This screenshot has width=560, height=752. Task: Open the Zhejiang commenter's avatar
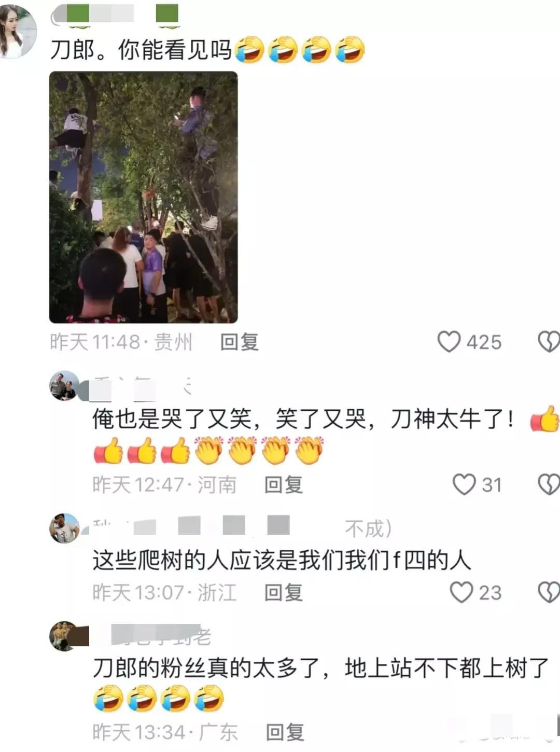pos(64,528)
